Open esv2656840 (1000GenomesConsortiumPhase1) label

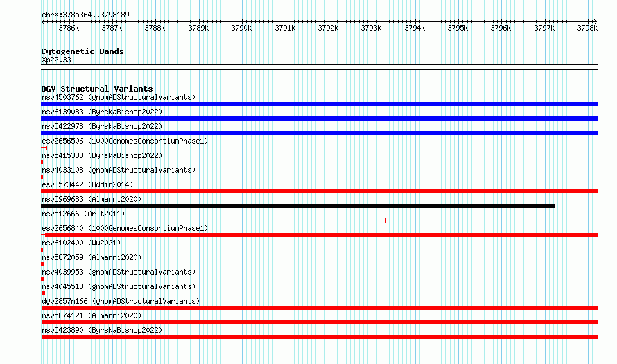tap(125, 228)
